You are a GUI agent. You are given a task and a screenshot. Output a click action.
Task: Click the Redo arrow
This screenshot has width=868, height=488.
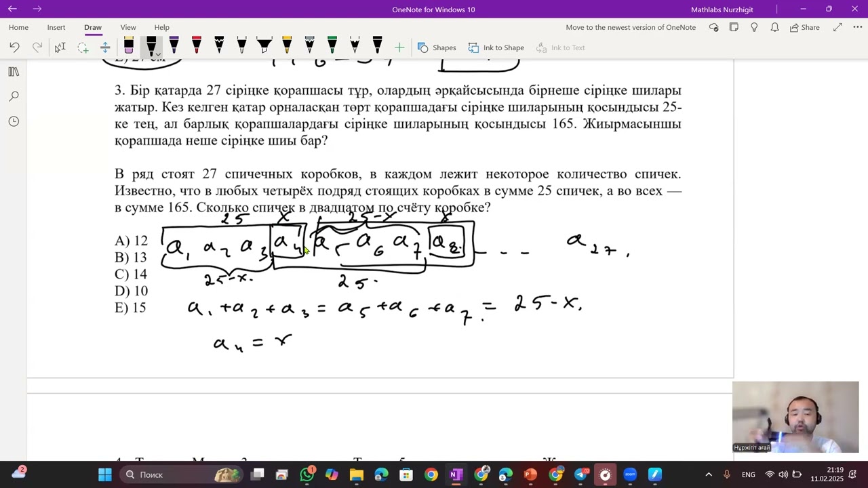[37, 47]
